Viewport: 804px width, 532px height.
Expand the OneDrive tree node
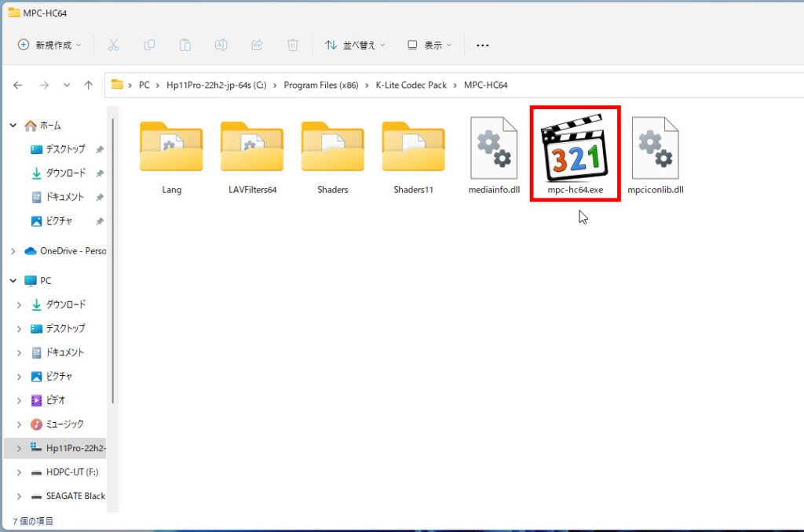(x=13, y=251)
